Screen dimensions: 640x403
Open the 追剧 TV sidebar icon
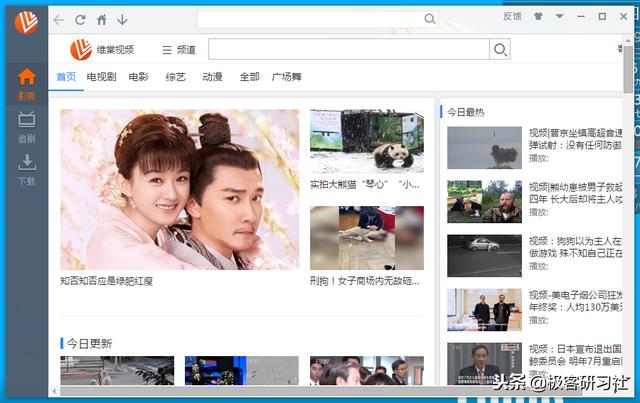pos(27,127)
